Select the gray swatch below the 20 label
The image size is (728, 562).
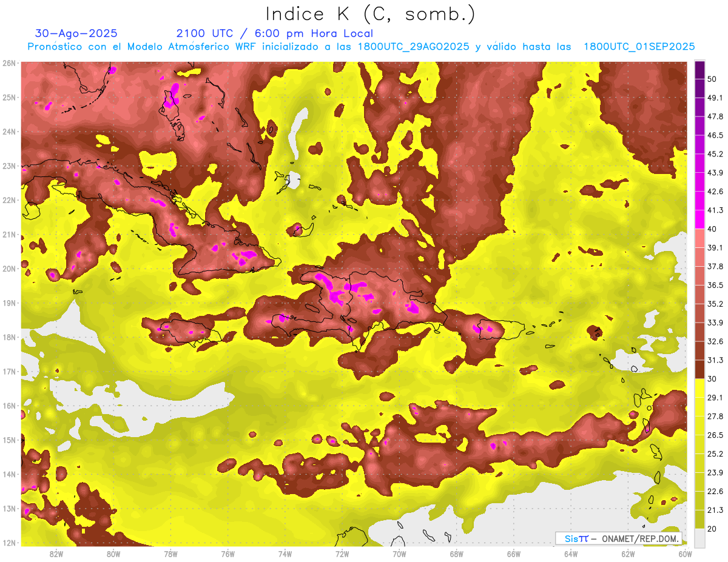pyautogui.click(x=700, y=537)
